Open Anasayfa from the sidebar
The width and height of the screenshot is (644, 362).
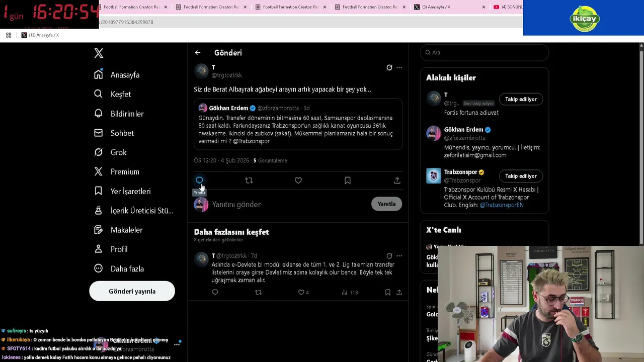point(117,75)
